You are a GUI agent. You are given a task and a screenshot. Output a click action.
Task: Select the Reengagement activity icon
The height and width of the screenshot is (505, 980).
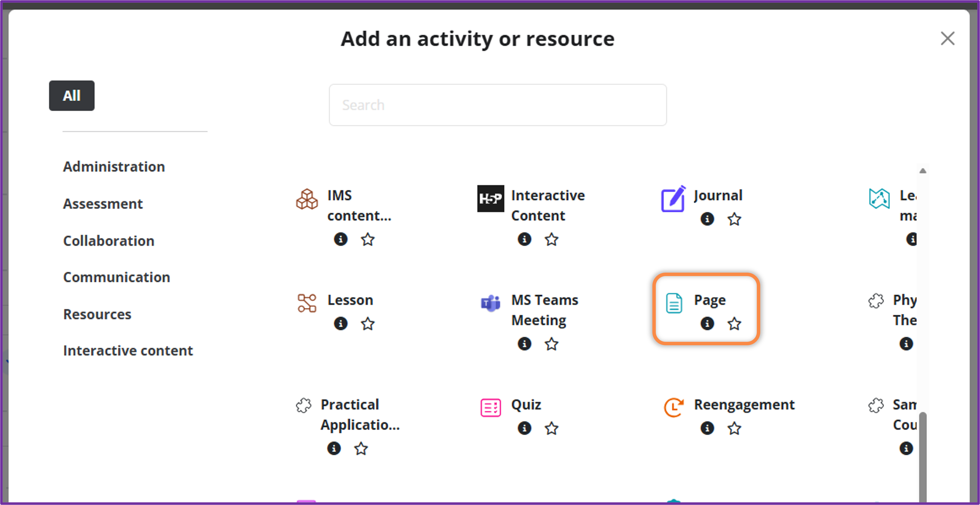click(674, 408)
